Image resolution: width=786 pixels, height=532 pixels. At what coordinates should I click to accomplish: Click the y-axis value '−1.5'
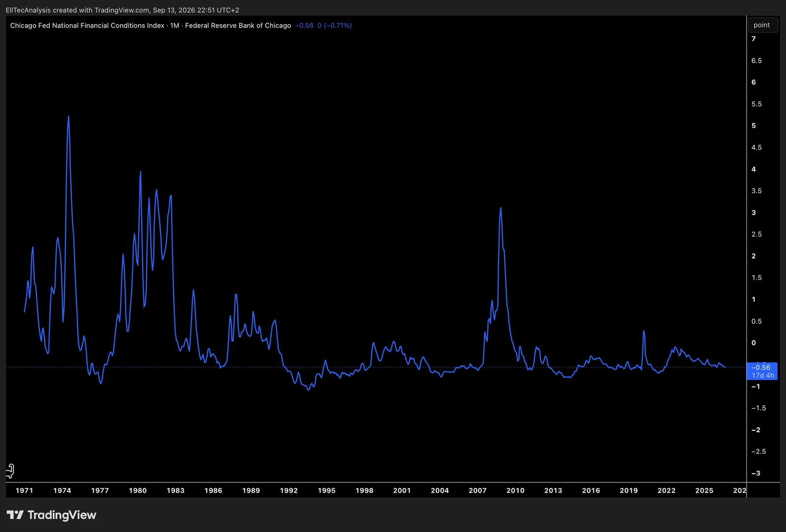758,408
